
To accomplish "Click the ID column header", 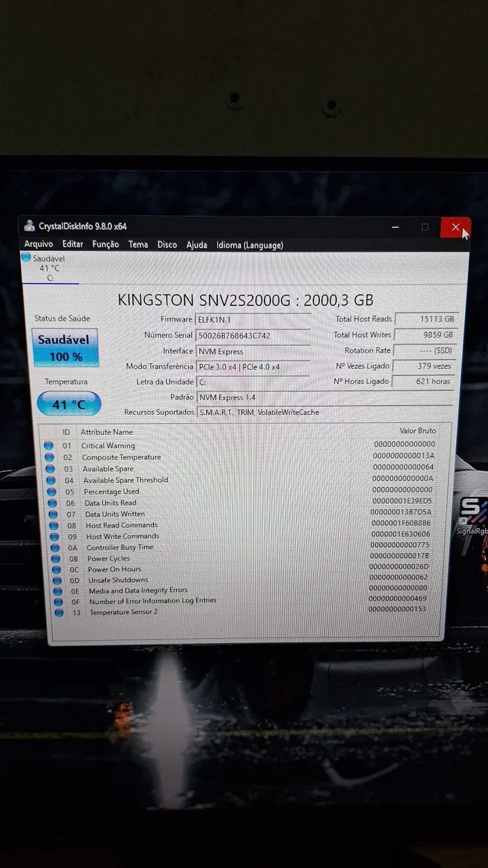I will tap(66, 432).
